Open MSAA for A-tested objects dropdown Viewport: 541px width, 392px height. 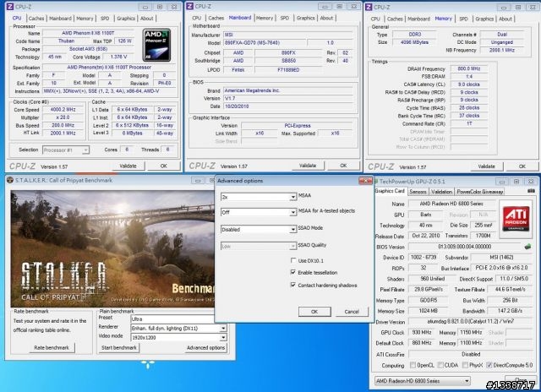(x=259, y=212)
